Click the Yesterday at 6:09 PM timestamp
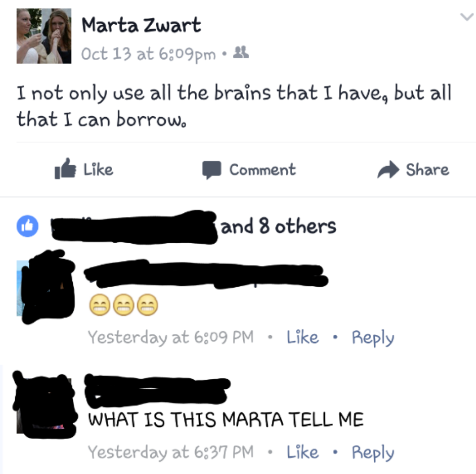Screen dimensions: 476x474 pyautogui.click(x=170, y=337)
